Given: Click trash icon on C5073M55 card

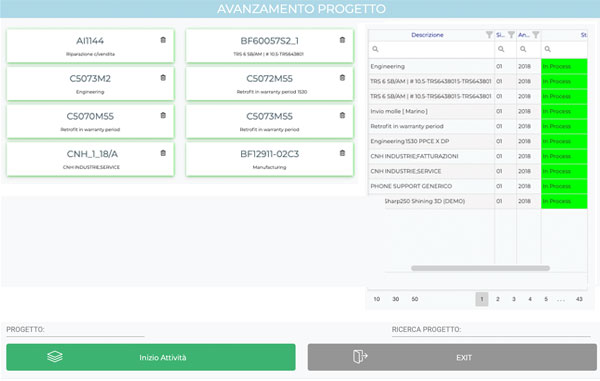Looking at the screenshot, I should tap(342, 115).
